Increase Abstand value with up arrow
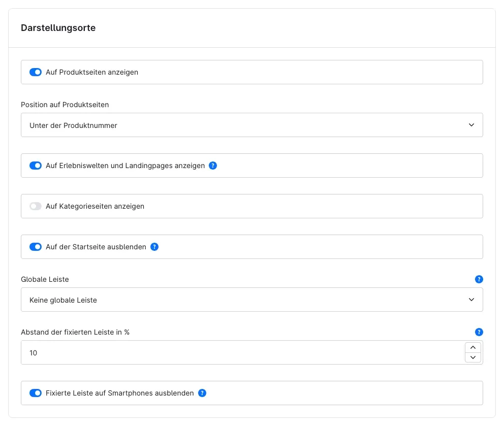The height and width of the screenshot is (426, 504). [x=473, y=348]
